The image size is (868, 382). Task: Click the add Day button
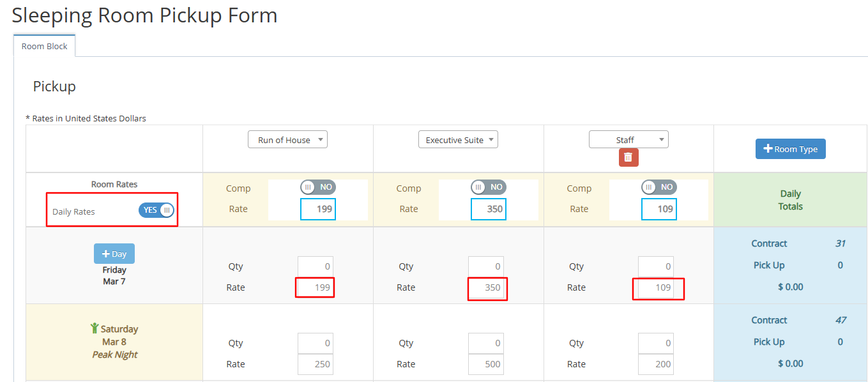pos(114,254)
